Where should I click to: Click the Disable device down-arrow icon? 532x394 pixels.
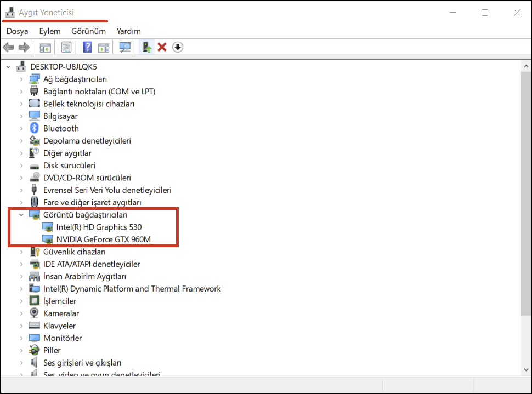click(x=178, y=47)
